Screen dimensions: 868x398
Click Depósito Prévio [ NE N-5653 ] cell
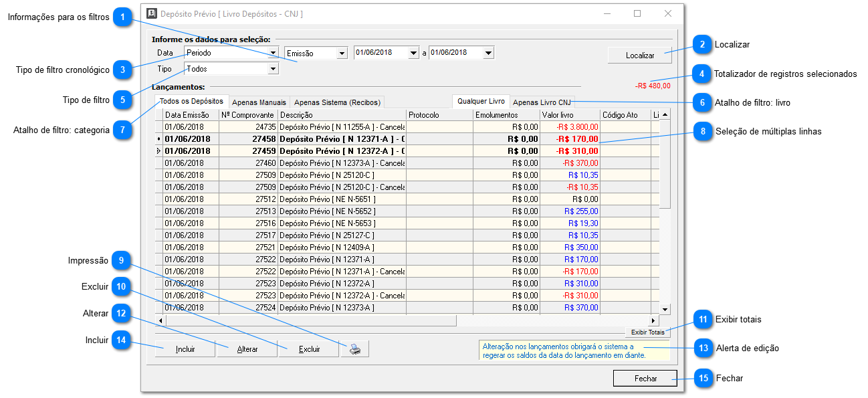tap(342, 223)
